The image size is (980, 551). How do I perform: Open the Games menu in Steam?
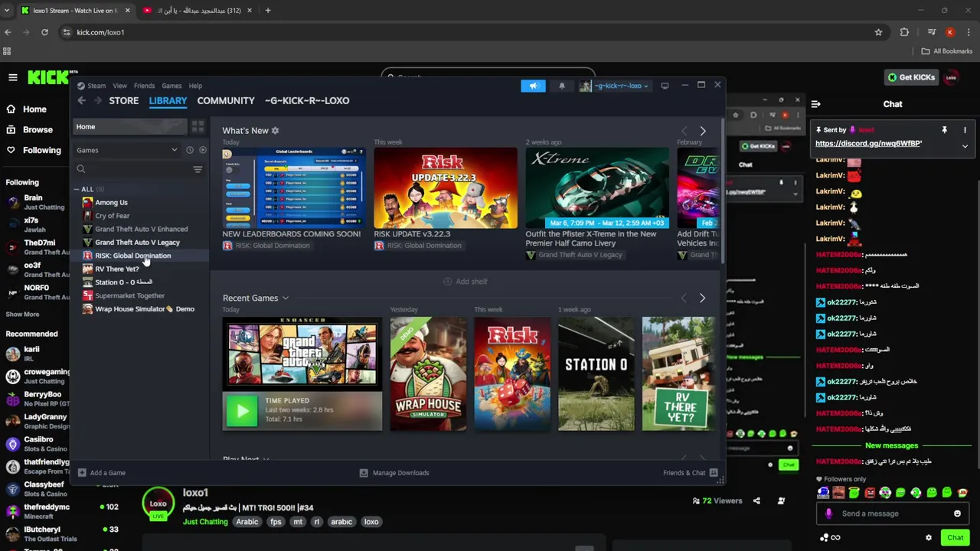[171, 86]
